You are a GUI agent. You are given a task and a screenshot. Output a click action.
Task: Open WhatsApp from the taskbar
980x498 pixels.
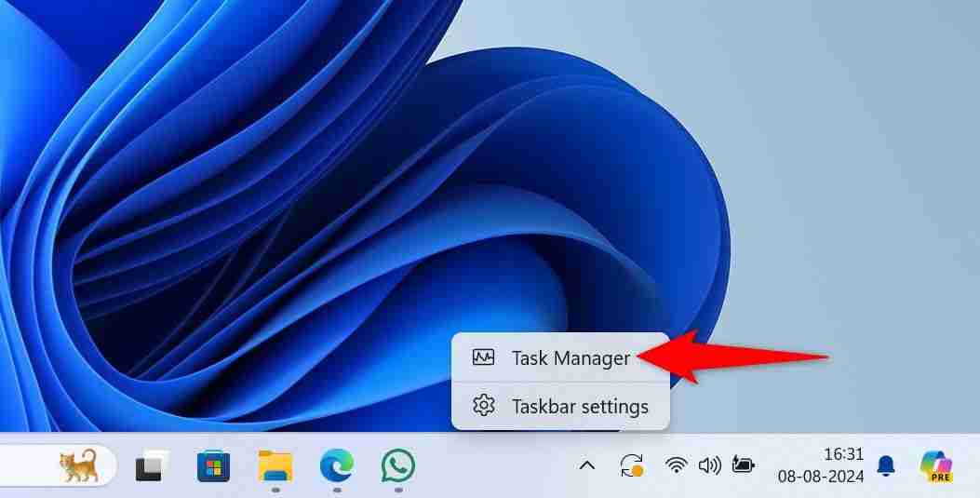tap(398, 465)
